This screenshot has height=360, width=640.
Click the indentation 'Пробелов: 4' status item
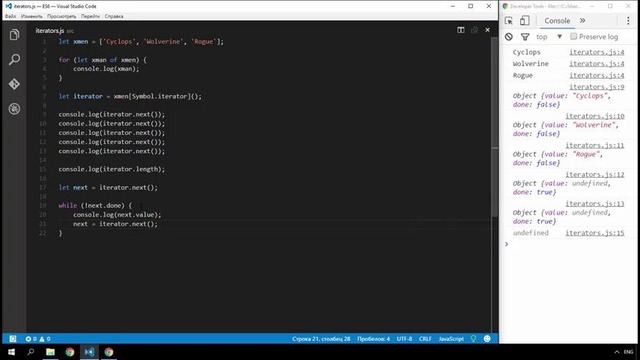click(373, 339)
